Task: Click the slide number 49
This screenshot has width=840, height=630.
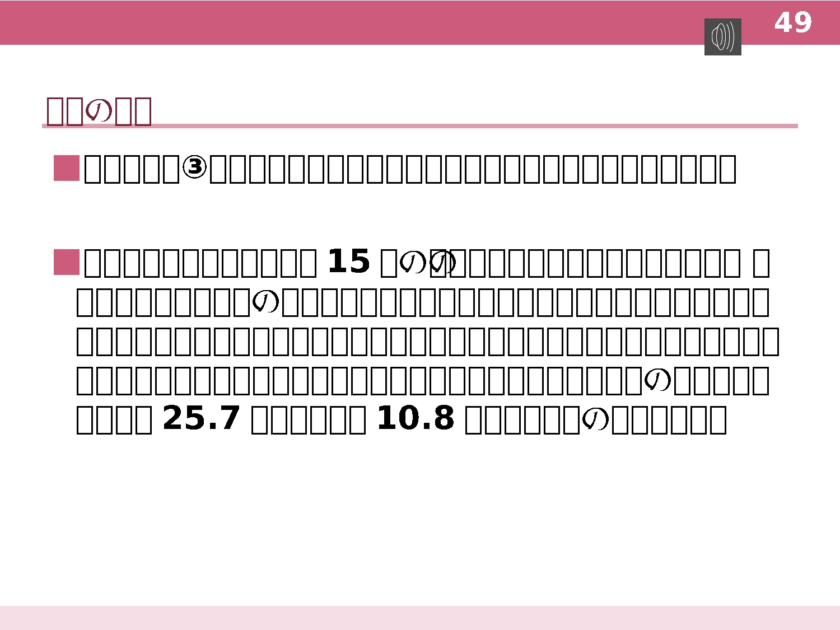Action: click(793, 23)
